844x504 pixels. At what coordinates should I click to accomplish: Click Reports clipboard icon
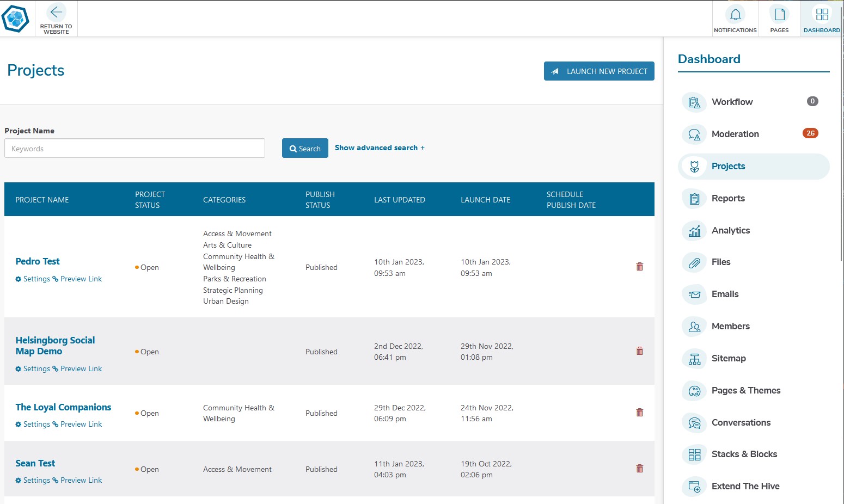pyautogui.click(x=694, y=199)
